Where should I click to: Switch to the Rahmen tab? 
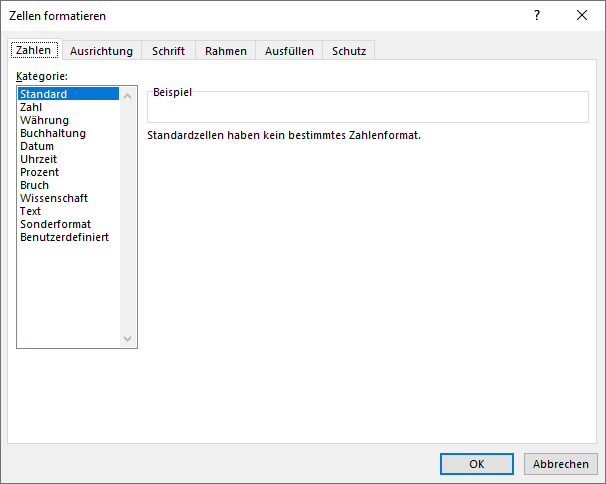[226, 51]
